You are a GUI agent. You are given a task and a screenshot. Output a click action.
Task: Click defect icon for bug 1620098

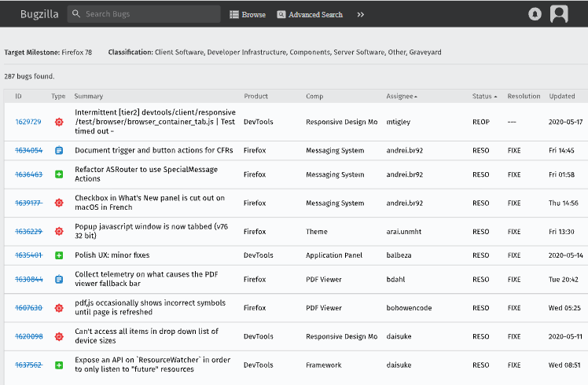[x=59, y=336]
